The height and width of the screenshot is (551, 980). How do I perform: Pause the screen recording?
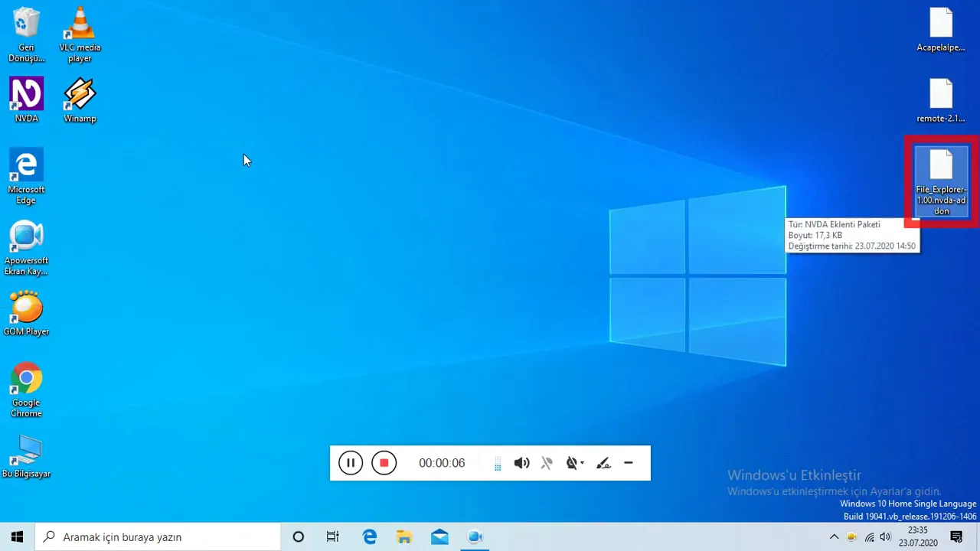pyautogui.click(x=351, y=463)
